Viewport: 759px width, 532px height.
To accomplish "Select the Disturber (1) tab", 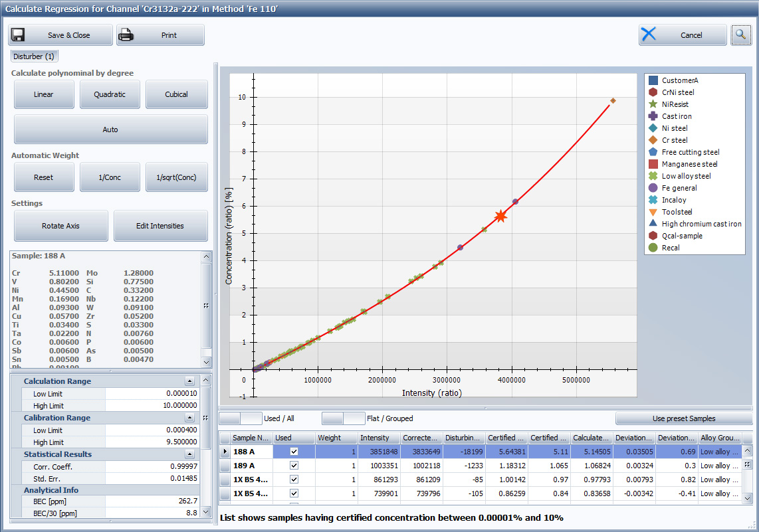I will (34, 56).
